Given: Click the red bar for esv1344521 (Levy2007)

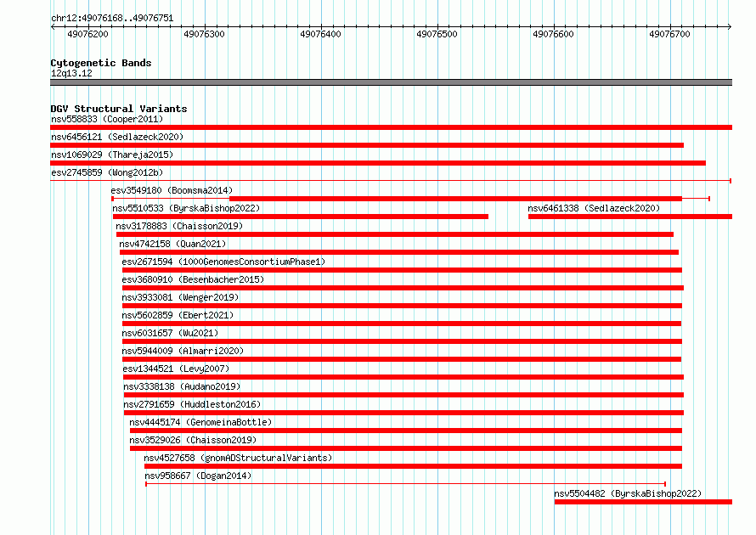Looking at the screenshot, I should (x=403, y=377).
